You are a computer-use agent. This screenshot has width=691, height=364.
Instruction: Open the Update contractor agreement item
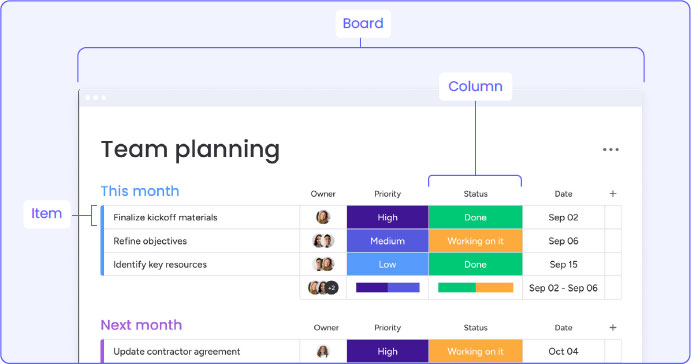pyautogui.click(x=177, y=352)
